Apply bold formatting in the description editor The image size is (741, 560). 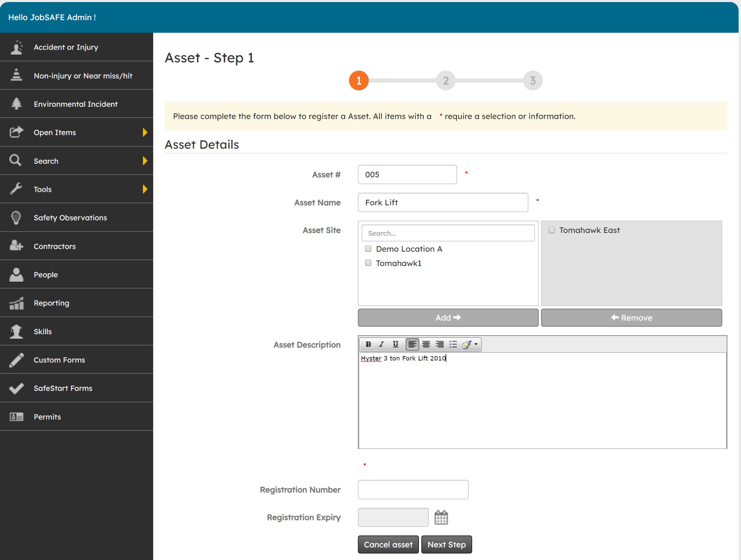(x=368, y=344)
